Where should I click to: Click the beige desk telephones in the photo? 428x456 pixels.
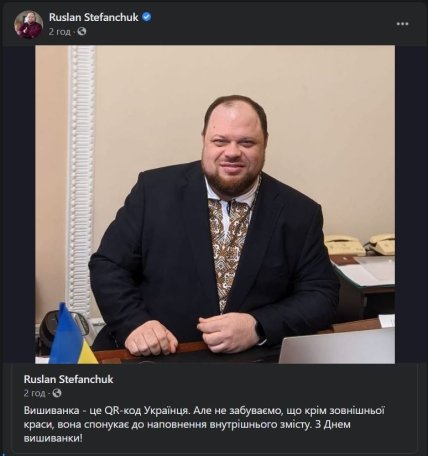click(x=360, y=244)
